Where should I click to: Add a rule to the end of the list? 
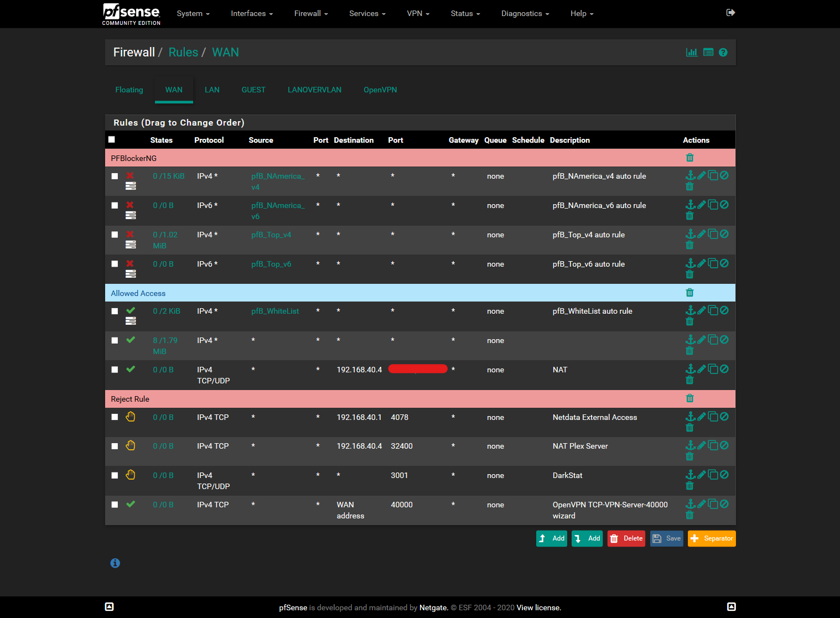[x=587, y=538]
